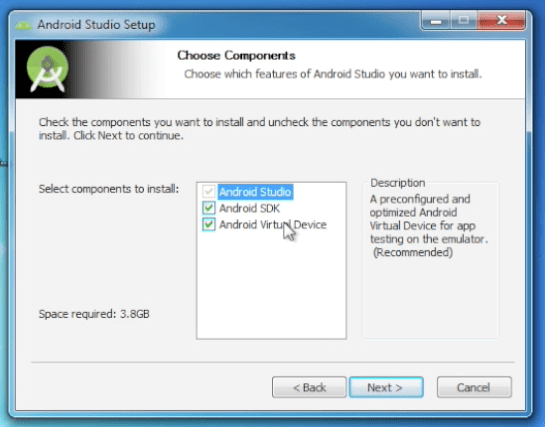The width and height of the screenshot is (545, 427).
Task: Toggle the greyed Android Studio checkbox
Action: click(x=209, y=191)
